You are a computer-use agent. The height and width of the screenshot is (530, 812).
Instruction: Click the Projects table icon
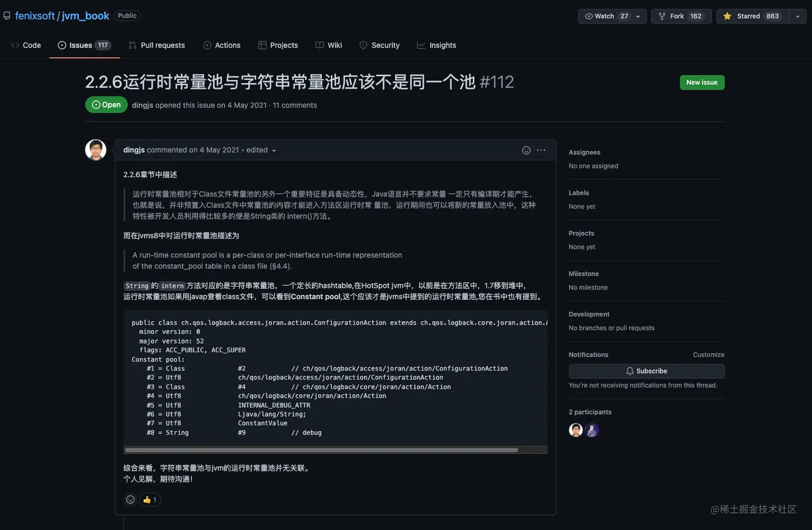(x=262, y=45)
